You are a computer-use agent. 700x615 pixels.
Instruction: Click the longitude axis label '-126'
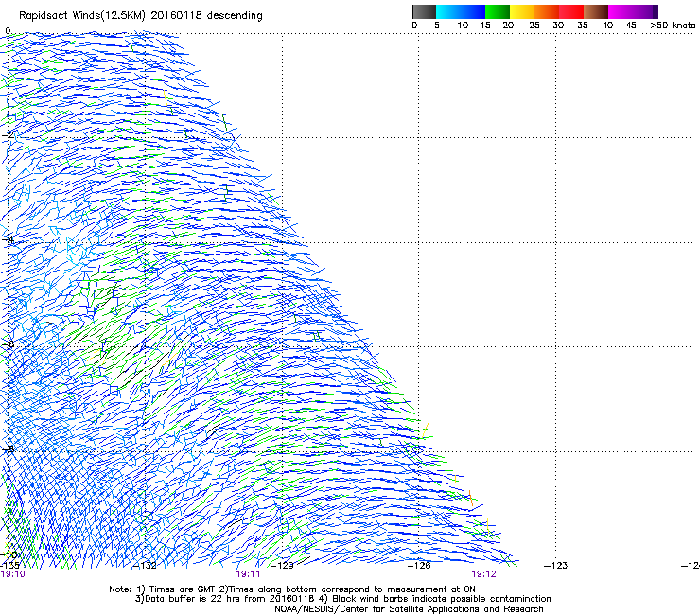[x=419, y=566]
